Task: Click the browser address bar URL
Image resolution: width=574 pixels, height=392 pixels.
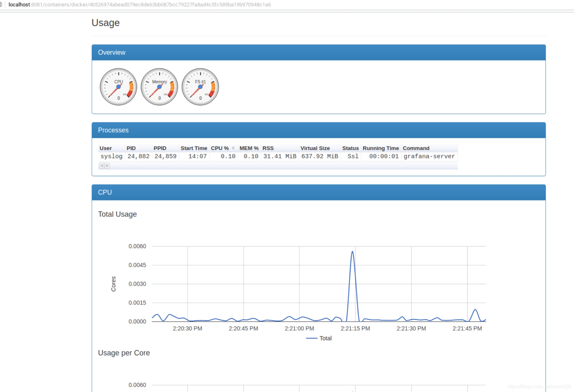Action: click(x=140, y=5)
